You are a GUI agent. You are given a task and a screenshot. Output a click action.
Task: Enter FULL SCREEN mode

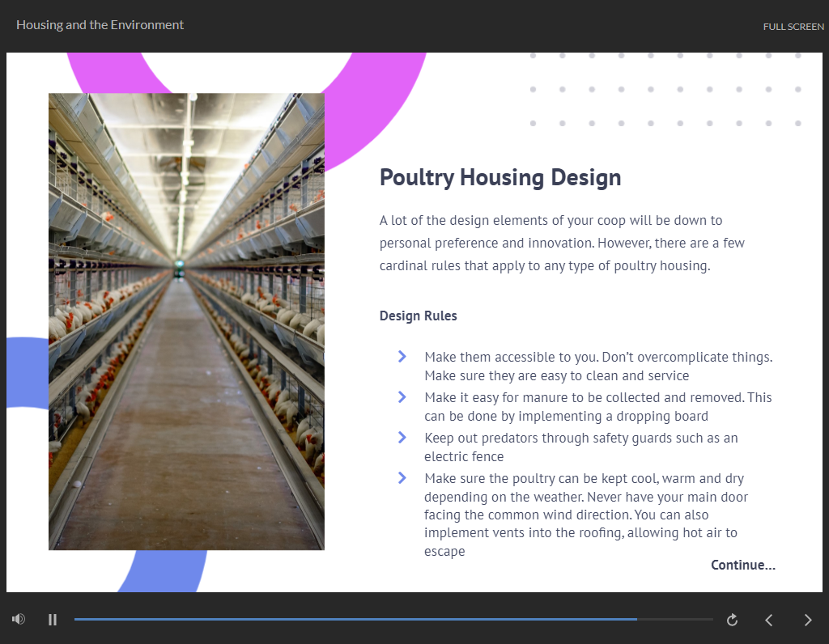793,27
